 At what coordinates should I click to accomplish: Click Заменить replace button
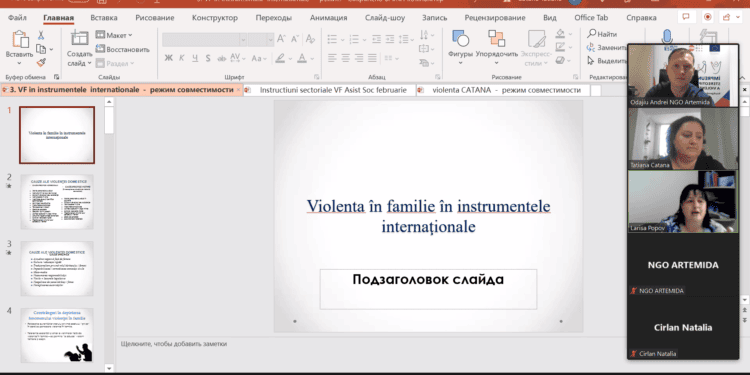tap(607, 47)
